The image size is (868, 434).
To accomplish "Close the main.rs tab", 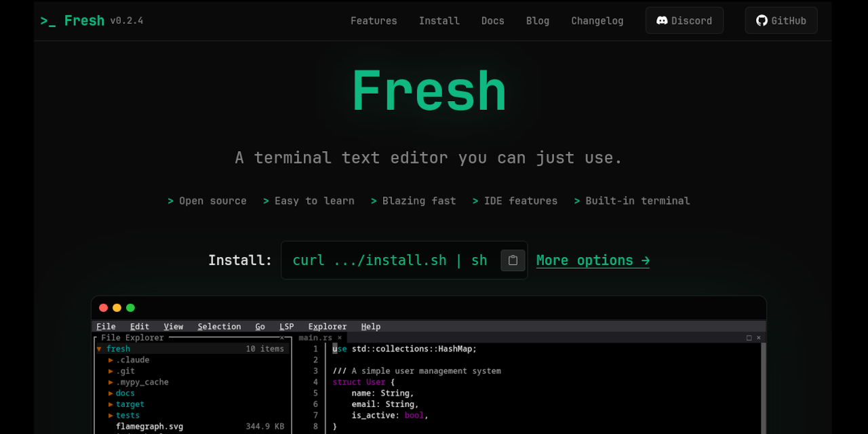I will coord(340,338).
